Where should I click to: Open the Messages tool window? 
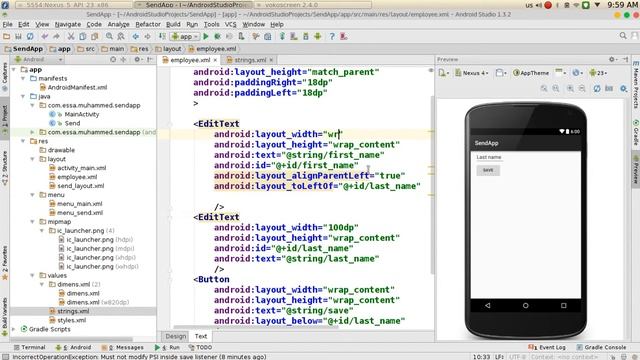[122, 347]
